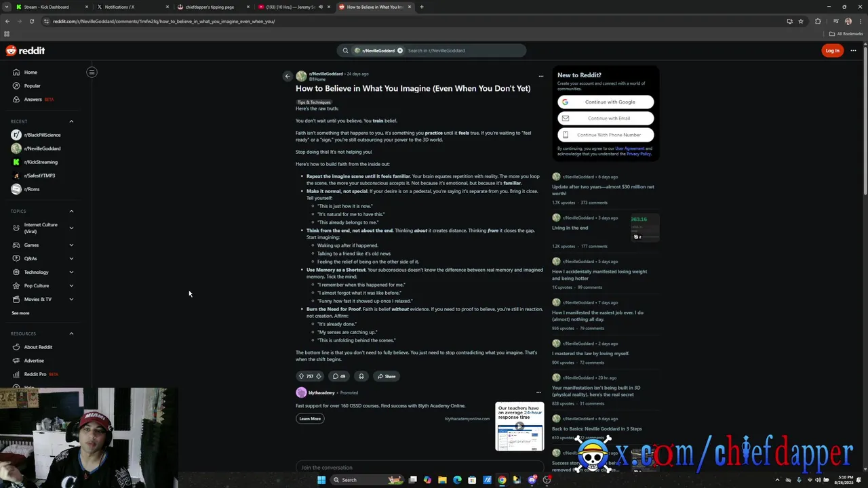Expand the Technology topic

pyautogui.click(x=71, y=272)
